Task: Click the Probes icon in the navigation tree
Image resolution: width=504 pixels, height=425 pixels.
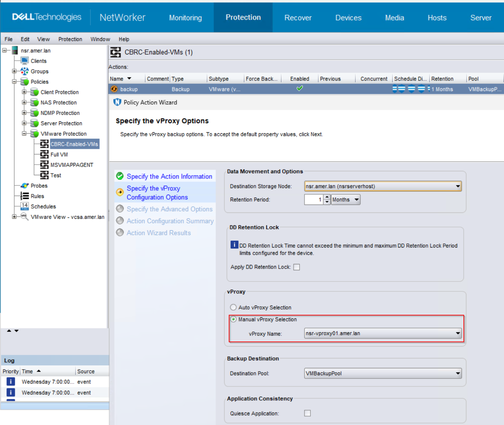Action: point(24,185)
